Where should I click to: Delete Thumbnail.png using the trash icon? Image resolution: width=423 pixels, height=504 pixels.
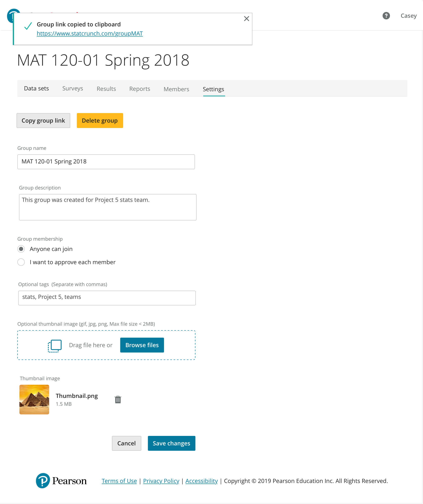(118, 400)
